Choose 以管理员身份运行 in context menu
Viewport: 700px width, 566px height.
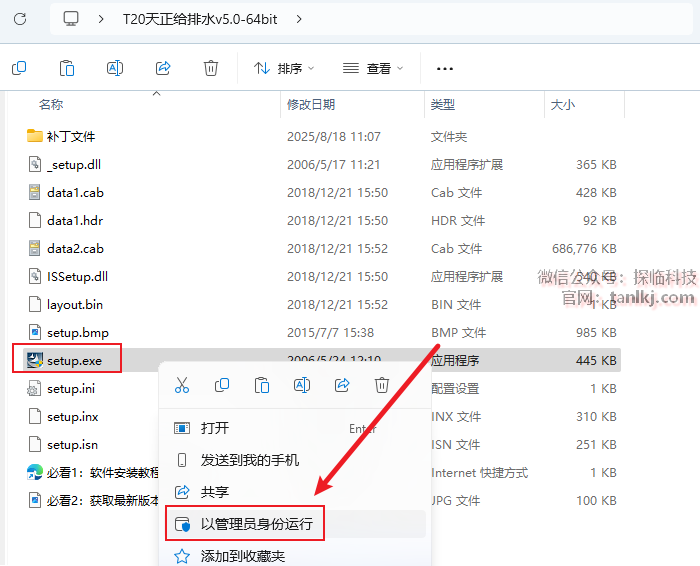295,524
